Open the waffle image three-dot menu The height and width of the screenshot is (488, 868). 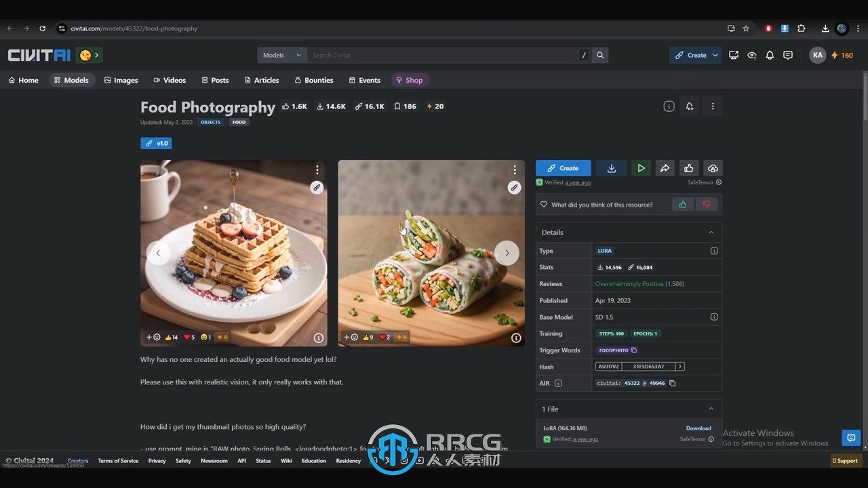coord(317,170)
